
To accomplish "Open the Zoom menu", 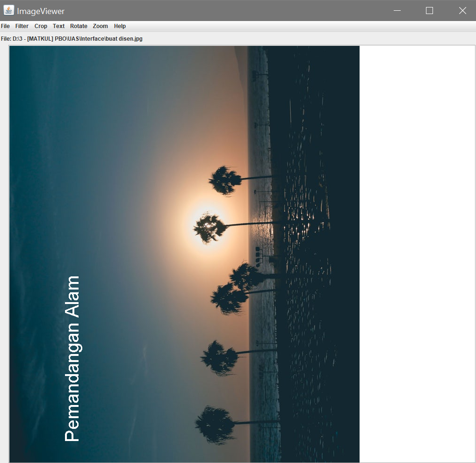I will point(100,26).
